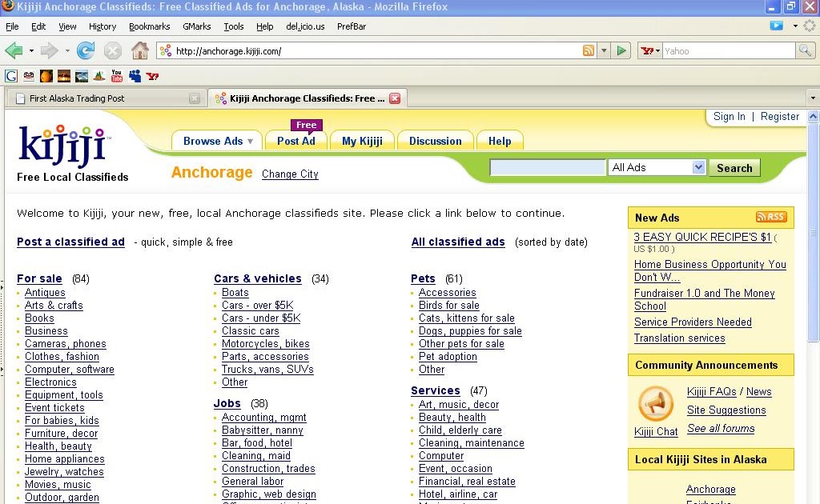Open the Back history dropdown arrow
Screen dimensions: 820x504
31,50
